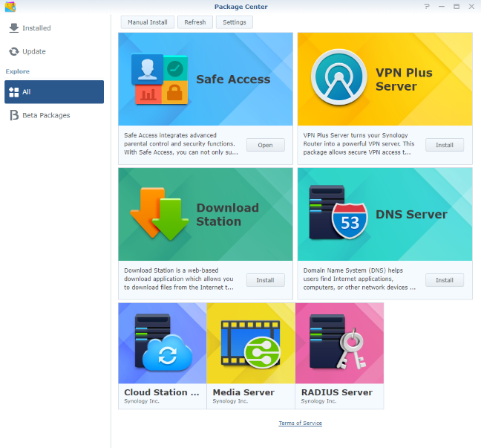This screenshot has height=448, width=481.
Task: Install Download Station
Action: [265, 280]
